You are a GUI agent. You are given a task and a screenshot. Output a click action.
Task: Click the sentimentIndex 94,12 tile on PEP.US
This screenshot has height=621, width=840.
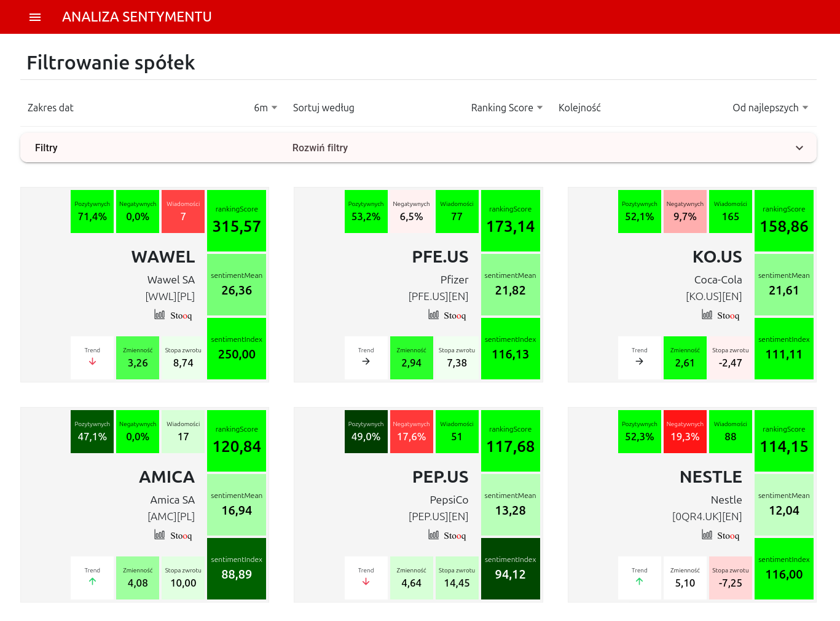(x=511, y=569)
